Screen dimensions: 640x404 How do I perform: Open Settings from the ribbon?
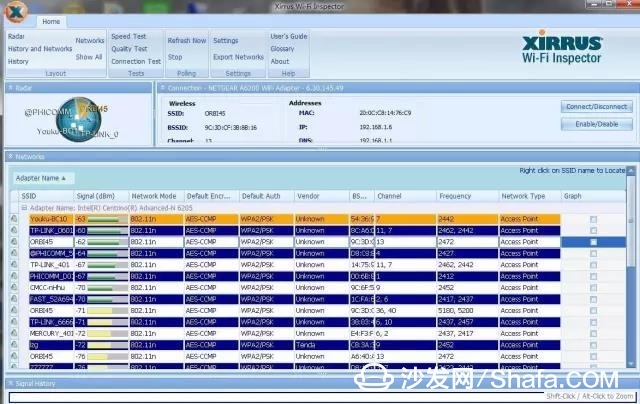[x=226, y=40]
